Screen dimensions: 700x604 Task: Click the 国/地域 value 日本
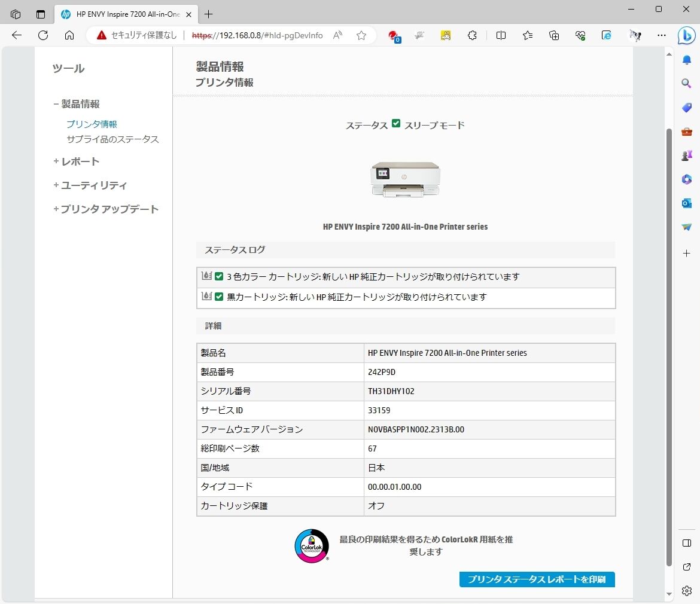[376, 468]
